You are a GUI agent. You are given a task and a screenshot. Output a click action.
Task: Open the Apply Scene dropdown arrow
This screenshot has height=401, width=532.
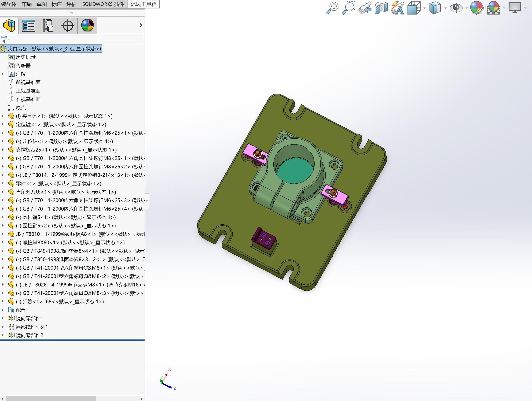pyautogui.click(x=504, y=8)
